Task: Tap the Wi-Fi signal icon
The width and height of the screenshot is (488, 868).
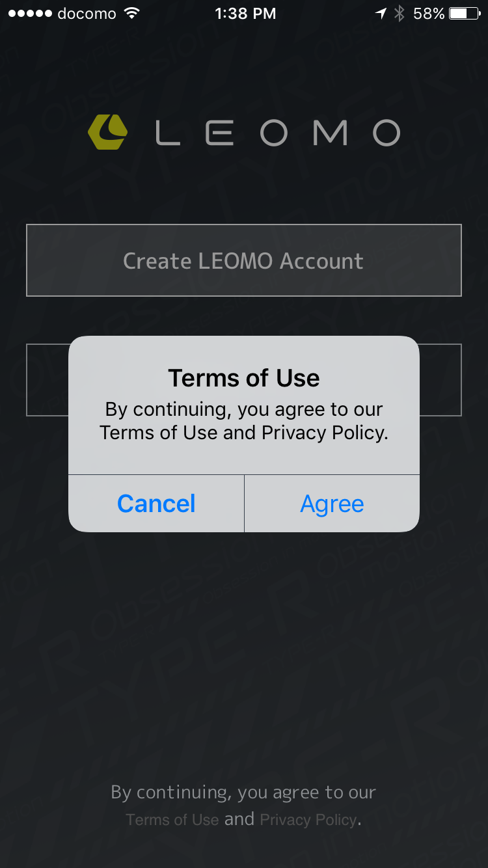Action: point(132,13)
